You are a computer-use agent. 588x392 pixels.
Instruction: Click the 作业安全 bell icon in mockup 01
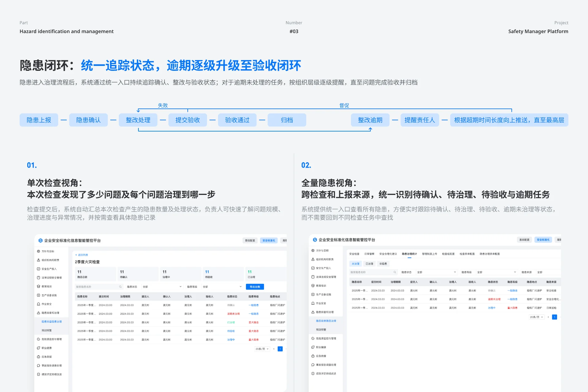click(39, 304)
